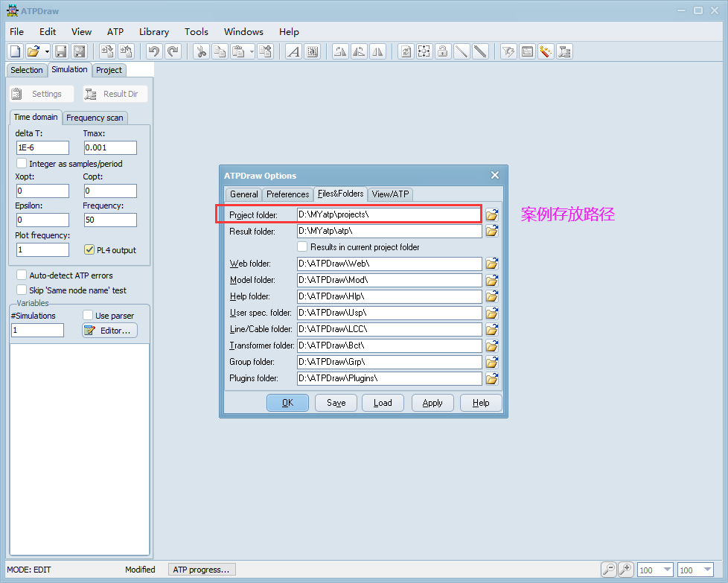Open the Library menu

tap(153, 31)
